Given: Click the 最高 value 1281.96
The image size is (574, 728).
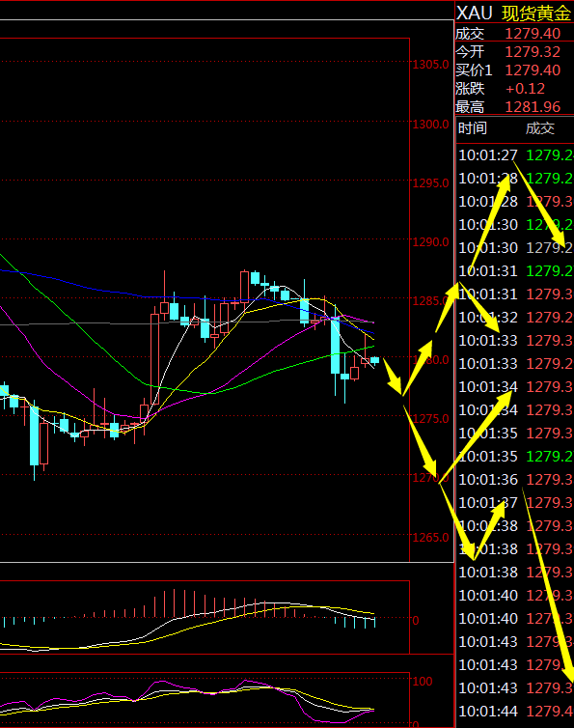Looking at the screenshot, I should tap(533, 107).
